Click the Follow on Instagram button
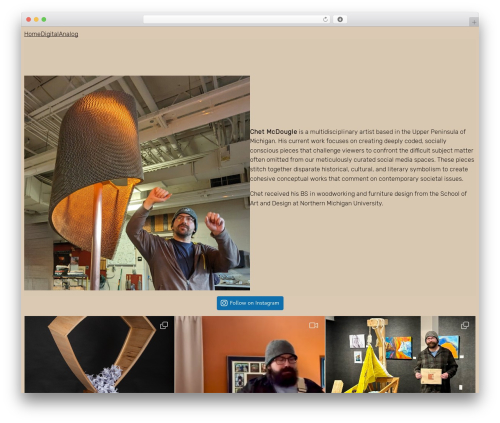The height and width of the screenshot is (423, 500). 250,303
